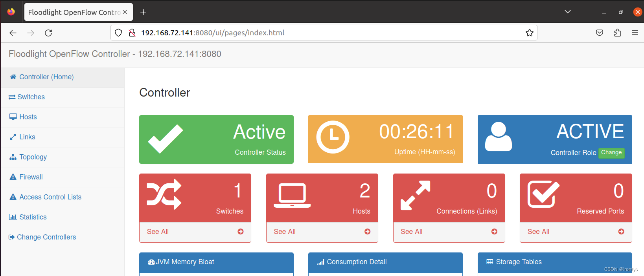Click the home icon beside Controller (Home)
Viewport: 644px width, 276px height.
(13, 77)
